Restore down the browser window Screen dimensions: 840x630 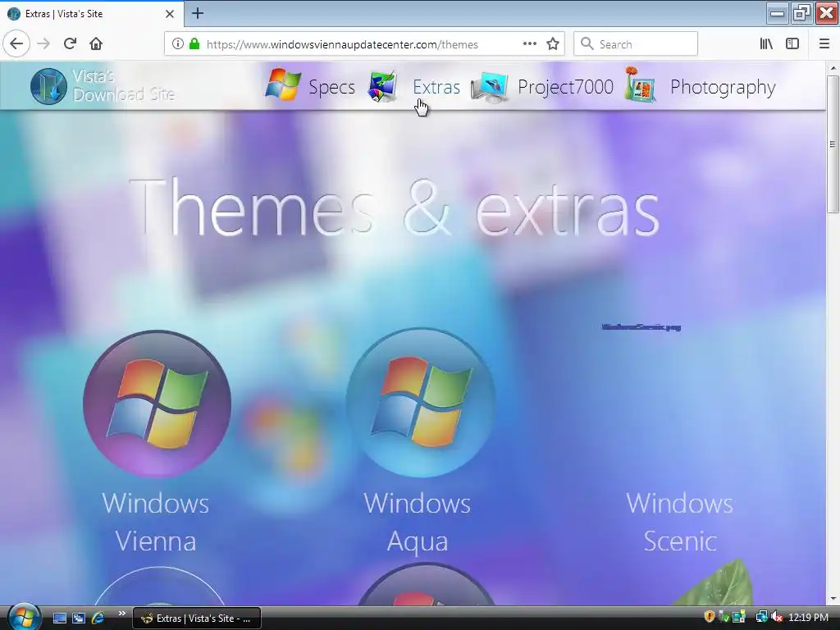click(802, 13)
